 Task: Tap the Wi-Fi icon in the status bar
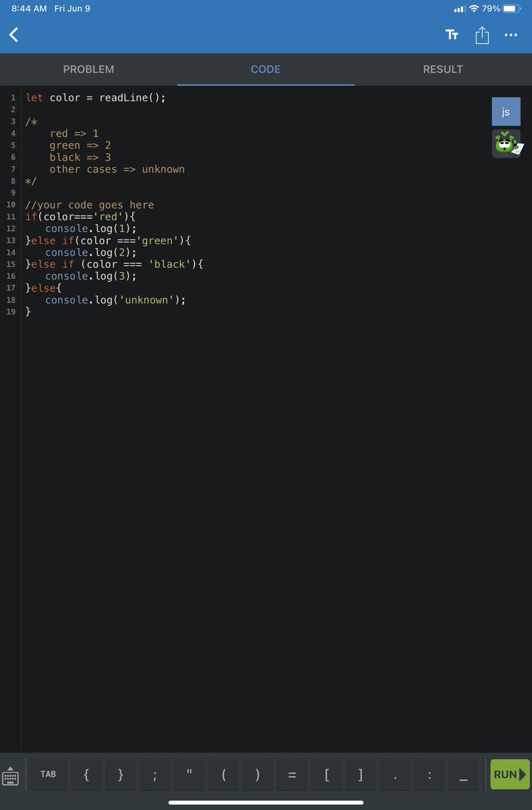[474, 9]
